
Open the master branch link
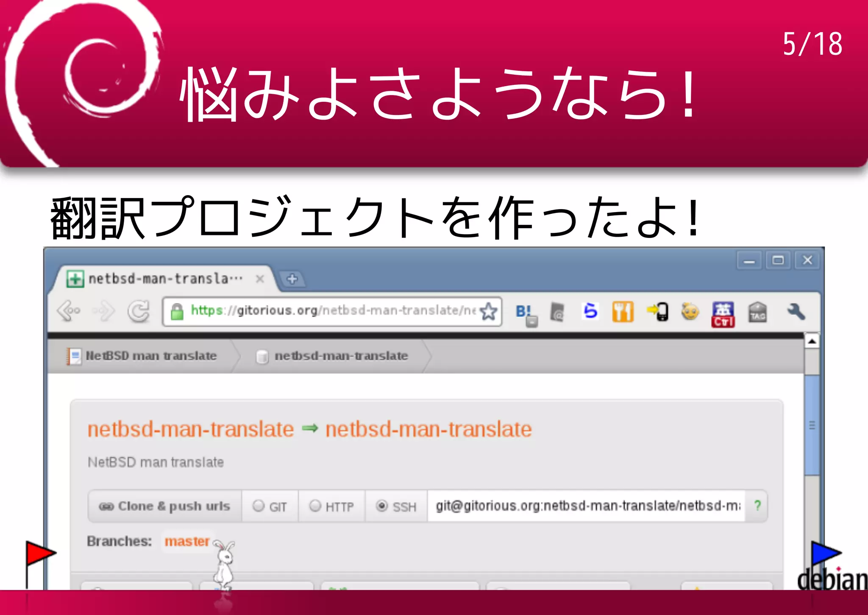click(x=187, y=541)
